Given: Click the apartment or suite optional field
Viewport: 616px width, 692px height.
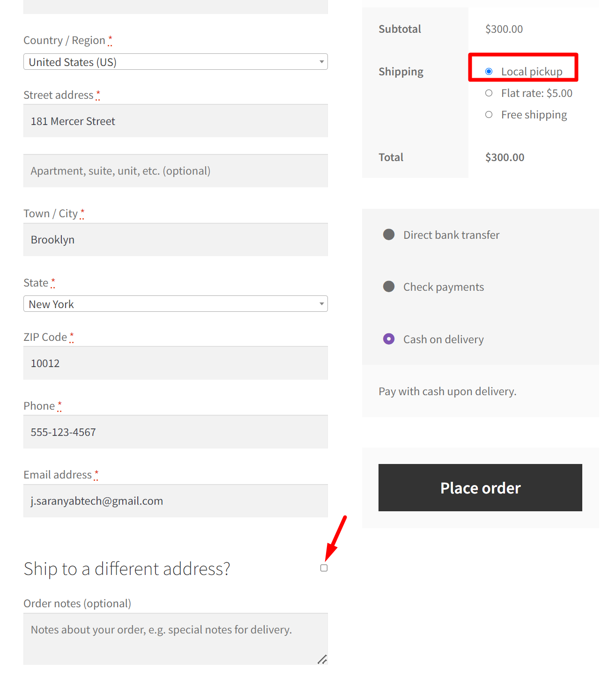Looking at the screenshot, I should (x=175, y=170).
